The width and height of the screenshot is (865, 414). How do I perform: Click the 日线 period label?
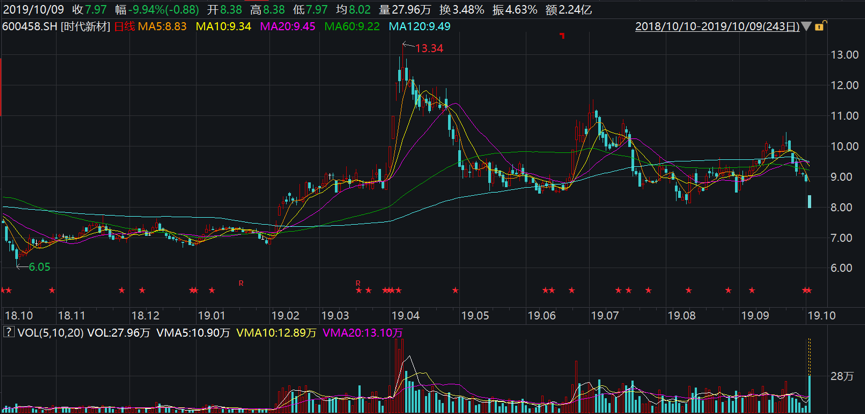124,27
